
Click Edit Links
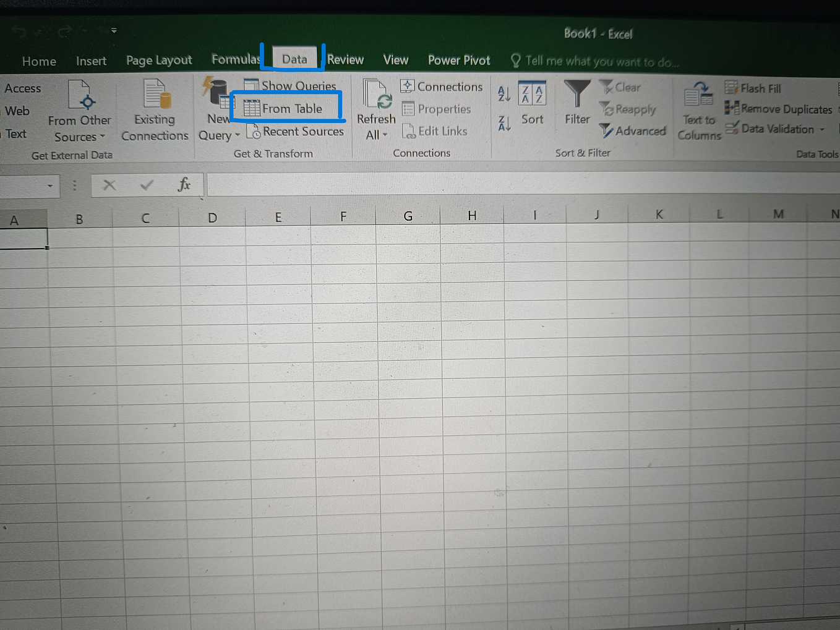pos(435,131)
